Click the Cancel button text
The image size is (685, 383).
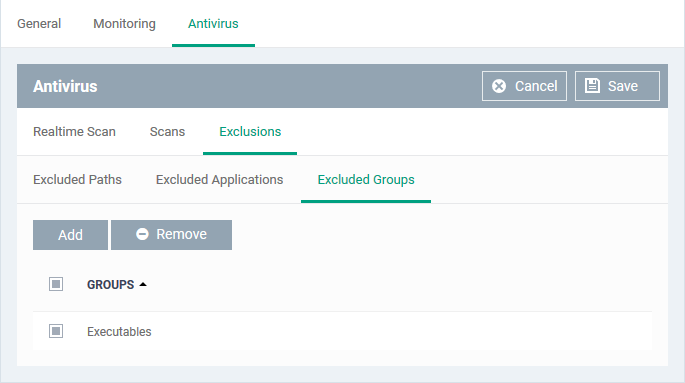pos(536,86)
